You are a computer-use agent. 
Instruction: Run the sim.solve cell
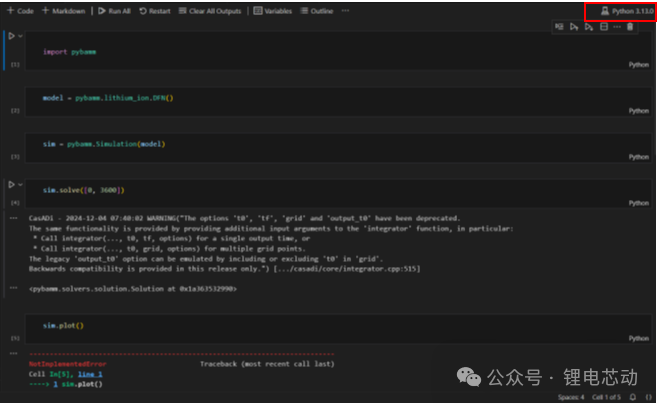11,184
